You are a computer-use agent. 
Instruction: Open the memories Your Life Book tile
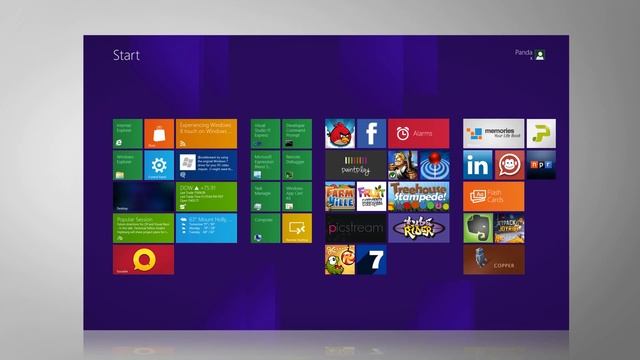(x=494, y=133)
